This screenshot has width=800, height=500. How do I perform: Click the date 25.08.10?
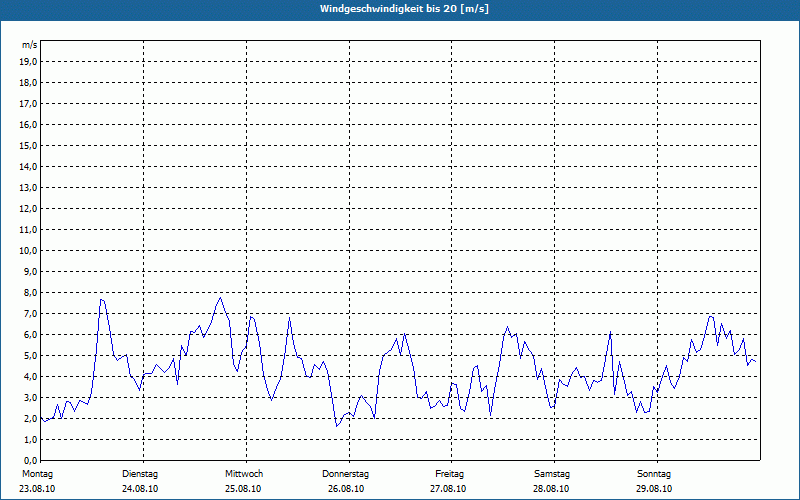[x=243, y=489]
